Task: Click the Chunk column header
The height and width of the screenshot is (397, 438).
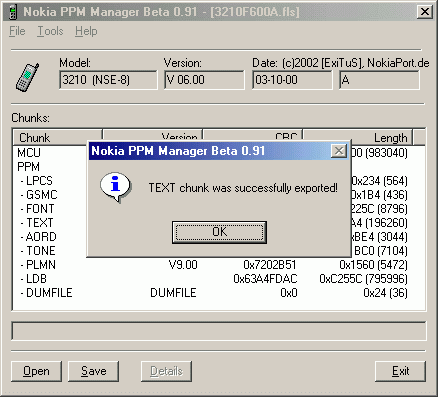Action: (57, 137)
